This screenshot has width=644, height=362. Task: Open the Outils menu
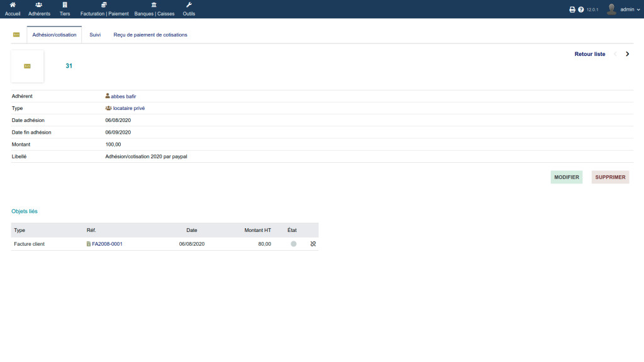[189, 9]
